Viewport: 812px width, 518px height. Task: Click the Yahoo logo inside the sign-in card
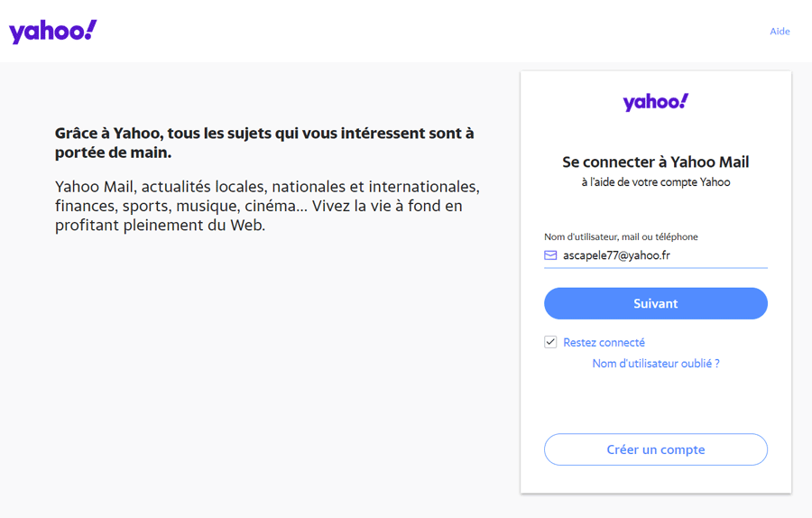[x=656, y=102]
